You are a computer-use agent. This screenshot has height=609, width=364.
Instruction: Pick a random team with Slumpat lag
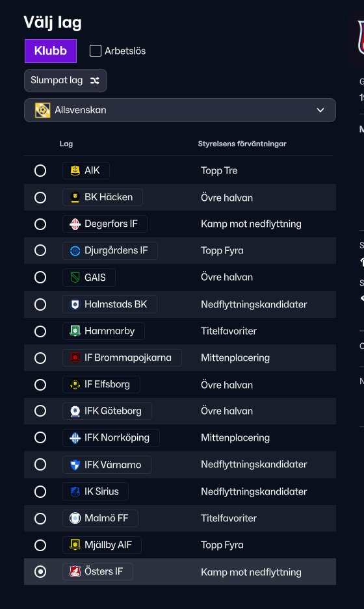(65, 81)
